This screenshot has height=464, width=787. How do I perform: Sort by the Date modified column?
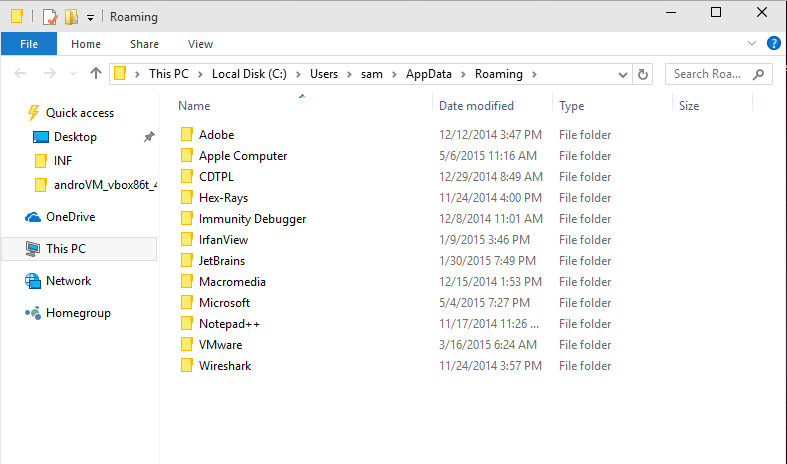point(476,106)
